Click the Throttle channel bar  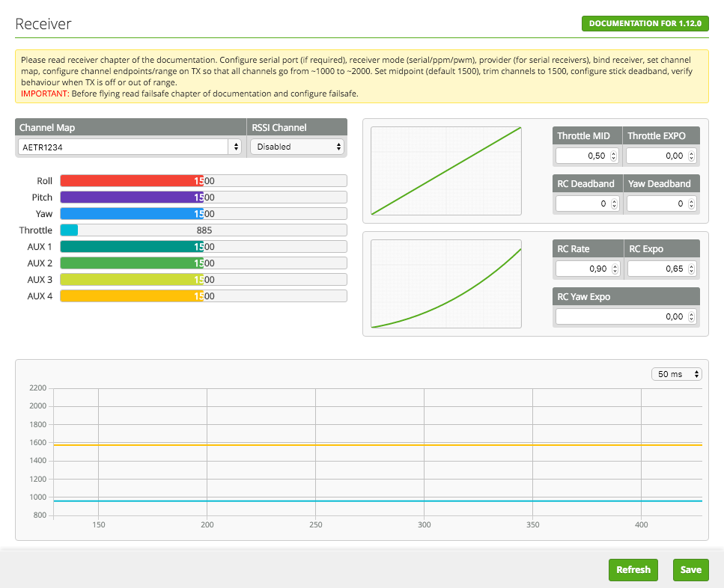click(x=203, y=230)
